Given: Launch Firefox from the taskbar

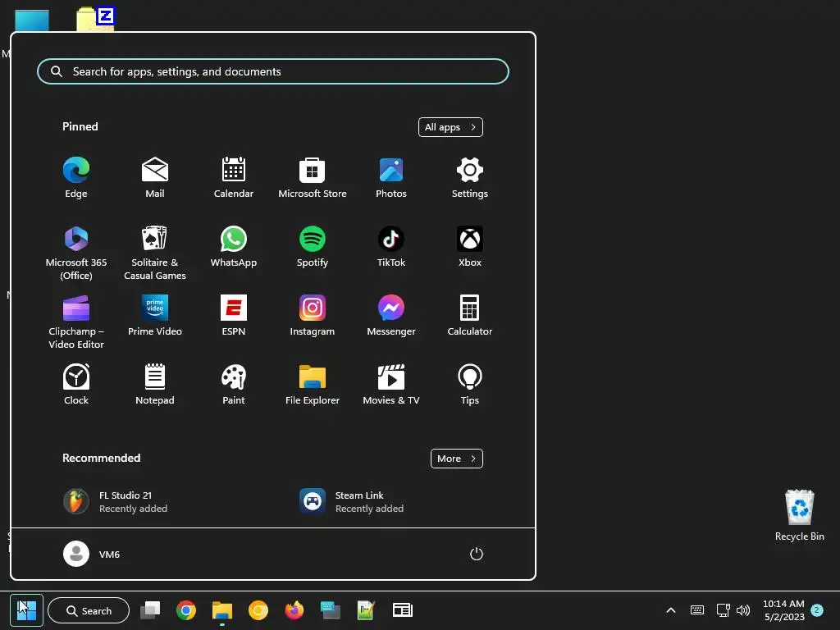Looking at the screenshot, I should [x=294, y=610].
